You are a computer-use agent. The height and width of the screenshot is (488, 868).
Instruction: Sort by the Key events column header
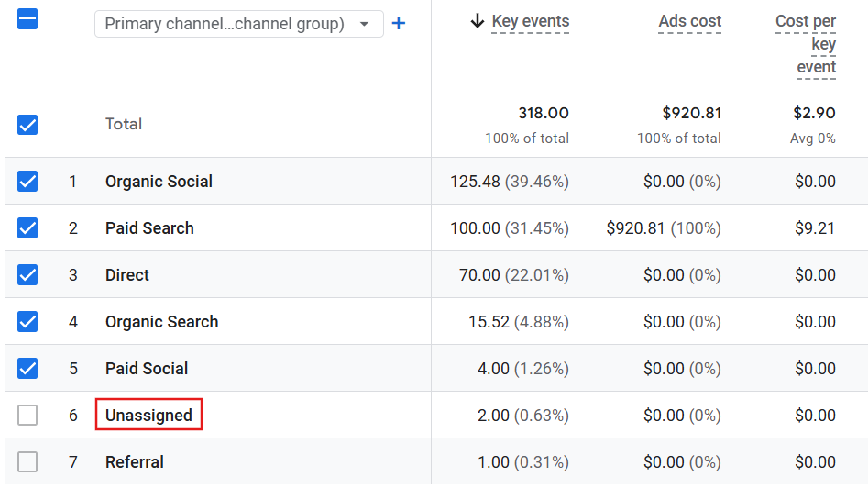point(531,21)
